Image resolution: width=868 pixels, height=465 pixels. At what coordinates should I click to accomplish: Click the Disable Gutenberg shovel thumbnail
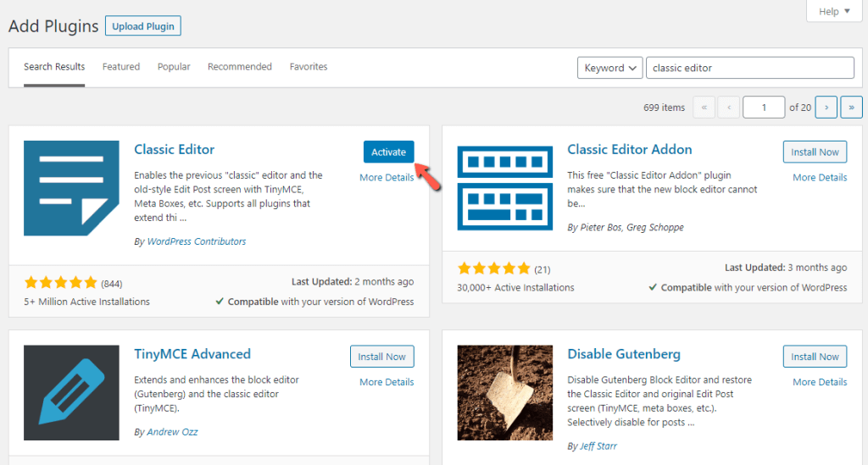point(505,392)
